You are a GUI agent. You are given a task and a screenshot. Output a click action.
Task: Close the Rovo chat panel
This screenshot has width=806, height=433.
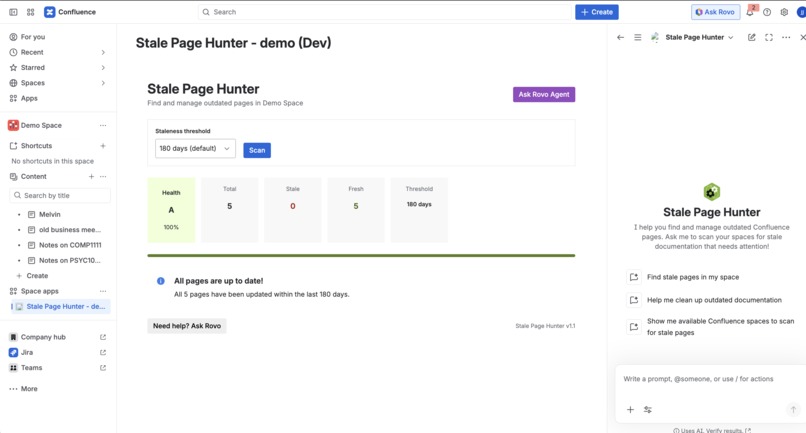pos(802,37)
